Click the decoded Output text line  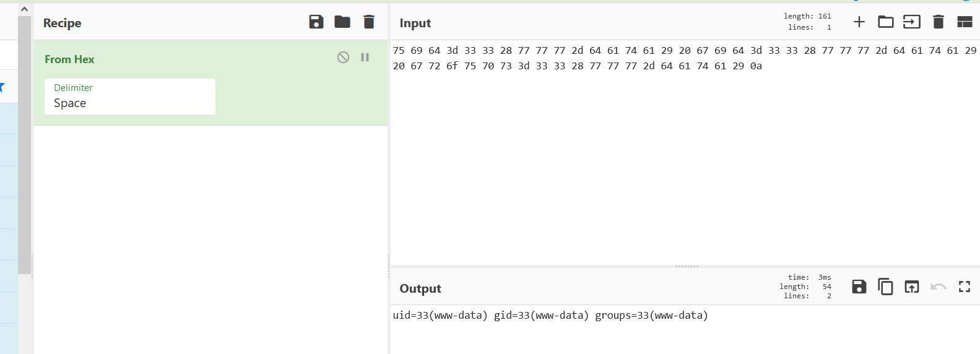(x=550, y=316)
